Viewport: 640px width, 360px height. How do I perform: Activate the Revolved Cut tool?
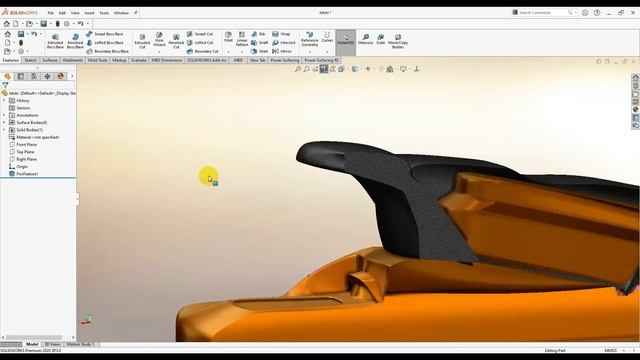click(176, 42)
